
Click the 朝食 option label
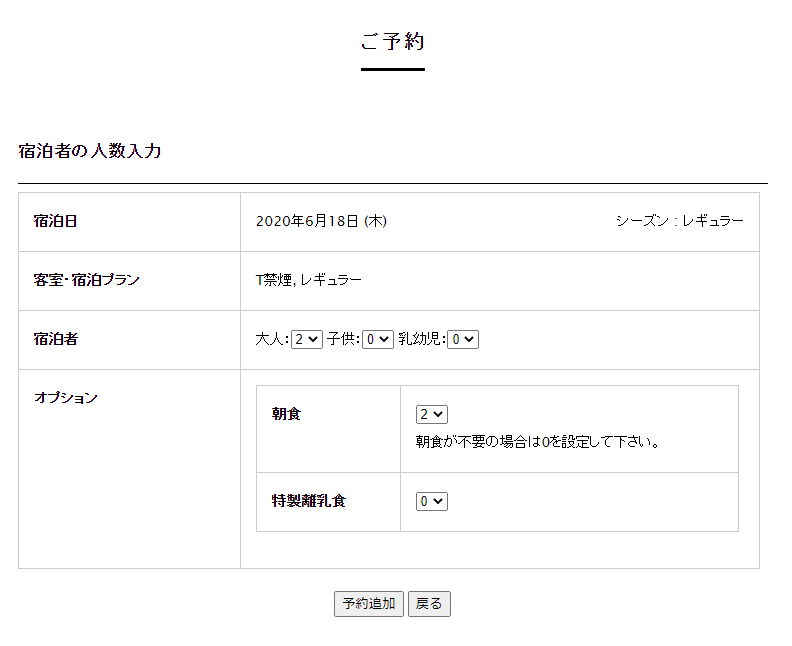pyautogui.click(x=286, y=414)
